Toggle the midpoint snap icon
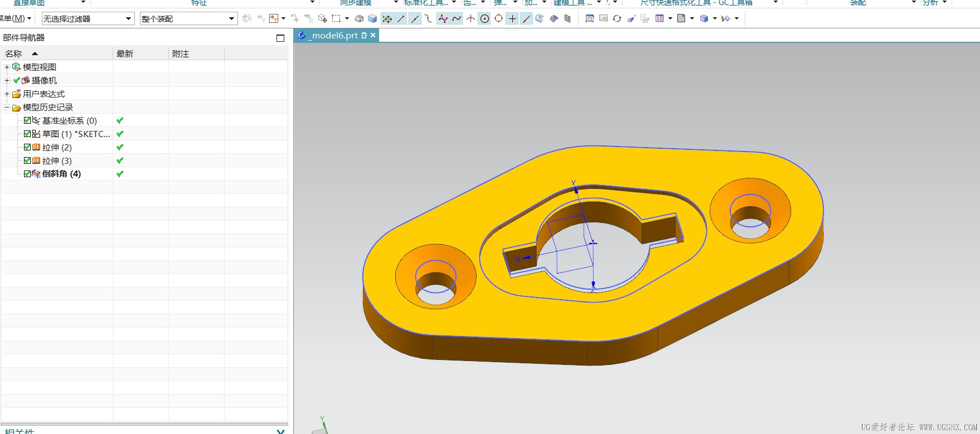This screenshot has width=980, height=434. coord(415,18)
